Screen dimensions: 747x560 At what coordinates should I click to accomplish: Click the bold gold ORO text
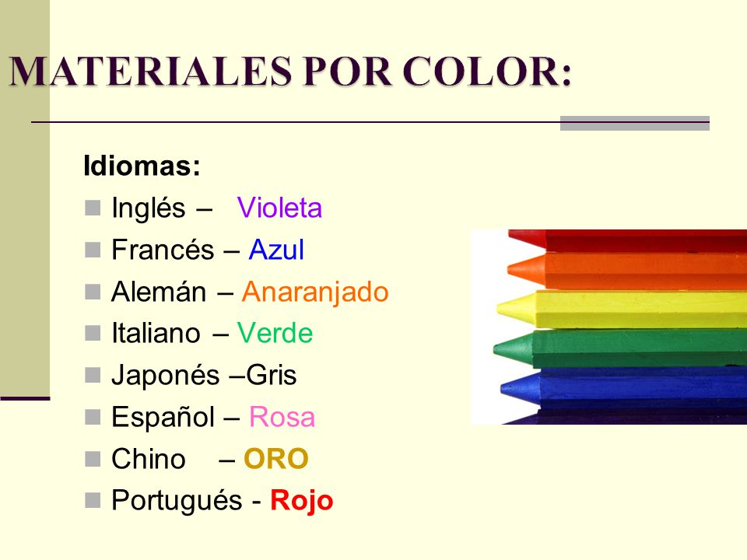coord(276,459)
